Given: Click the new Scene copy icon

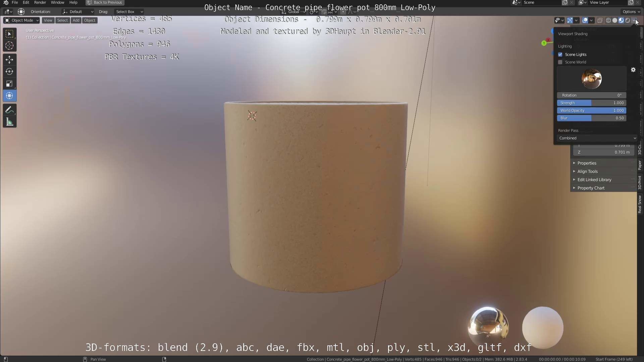Looking at the screenshot, I should tap(565, 2).
